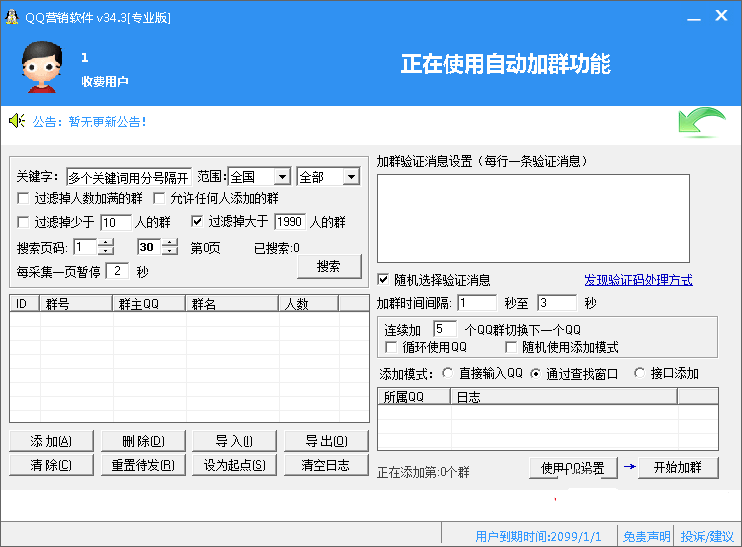Click the 添加(A) button
The width and height of the screenshot is (742, 547).
tap(51, 441)
